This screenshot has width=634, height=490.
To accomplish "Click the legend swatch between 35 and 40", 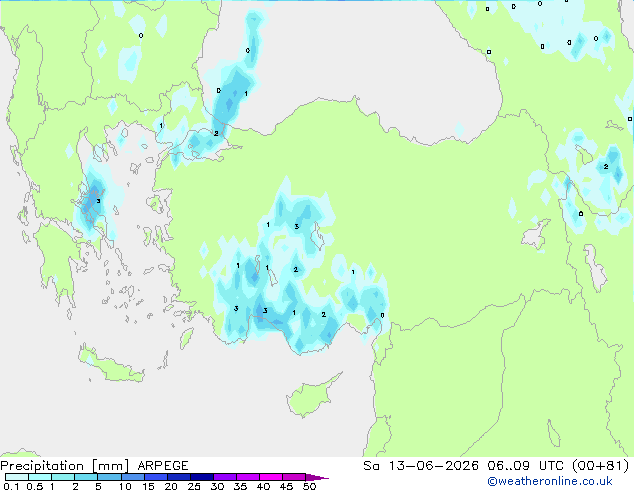I will 247,477.
